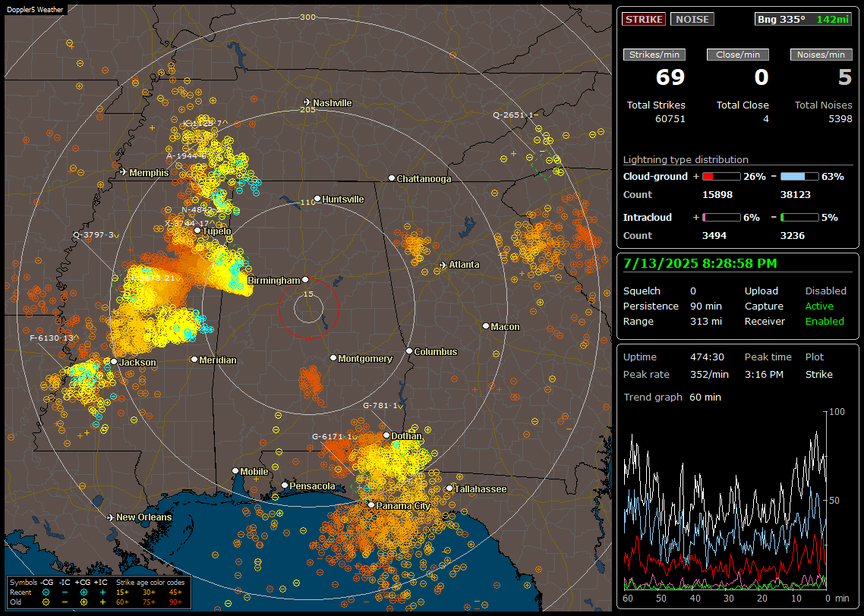Click the 110 mile range ring label
The width and height of the screenshot is (864, 616).
tap(307, 202)
